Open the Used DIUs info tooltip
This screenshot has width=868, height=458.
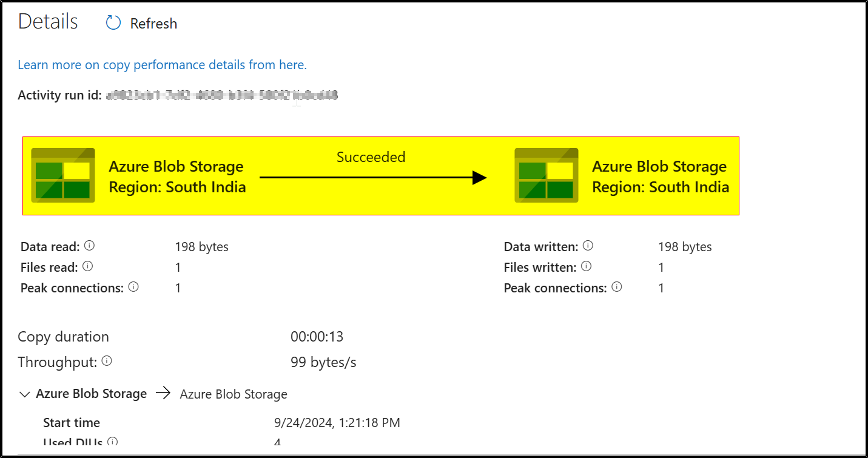click(x=112, y=443)
